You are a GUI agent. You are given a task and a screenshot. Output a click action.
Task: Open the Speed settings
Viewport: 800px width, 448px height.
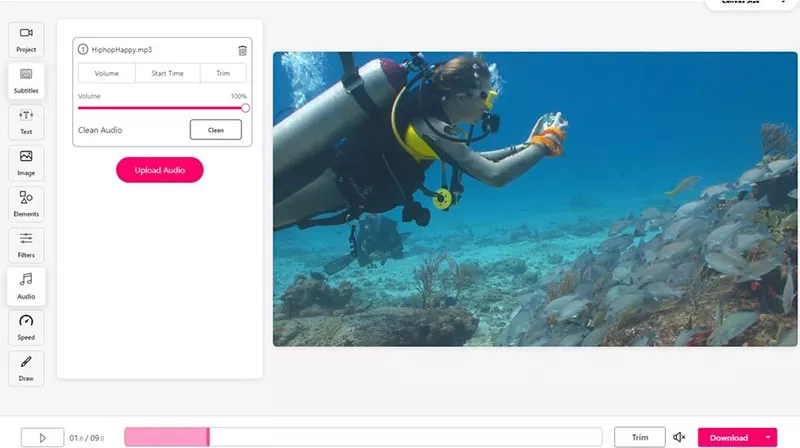point(26,328)
